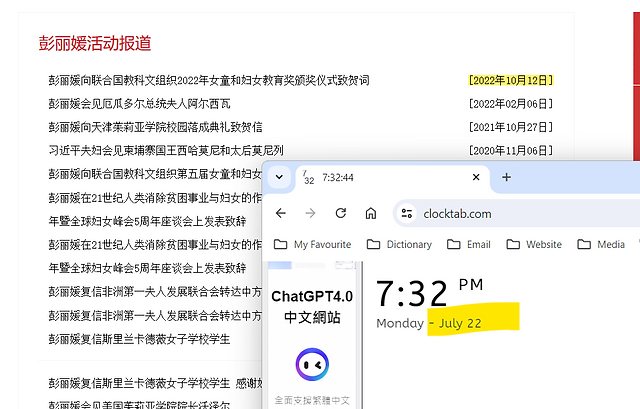Open article 彭丽媛向联合国教科文组织第五届女童和妇女
This screenshot has height=409, width=640.
pos(155,174)
